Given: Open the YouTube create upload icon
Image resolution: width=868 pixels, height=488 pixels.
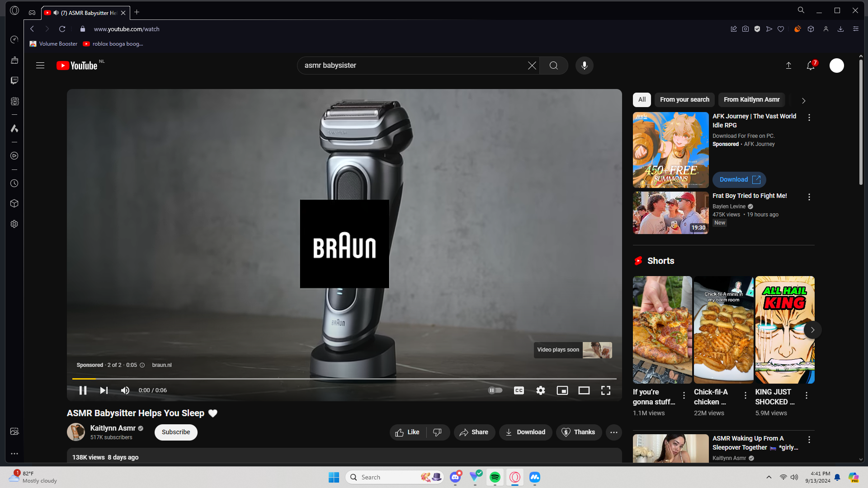Looking at the screenshot, I should [788, 66].
